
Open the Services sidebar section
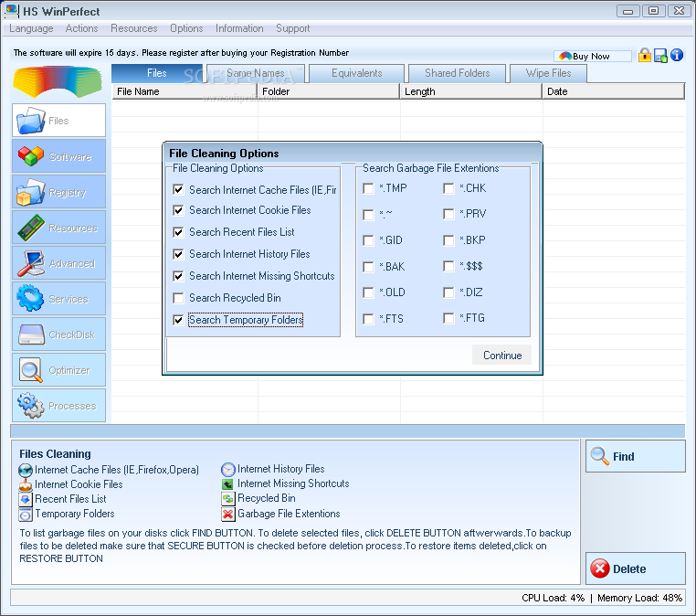(x=58, y=299)
